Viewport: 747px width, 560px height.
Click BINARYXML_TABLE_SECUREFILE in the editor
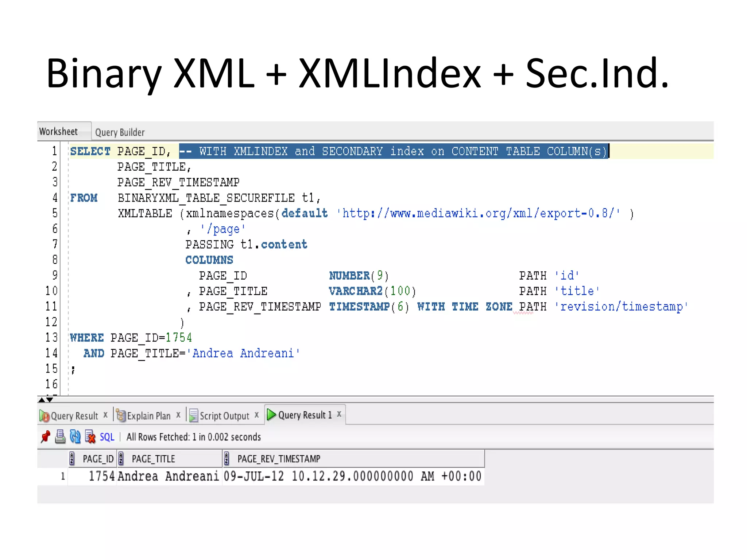206,198
